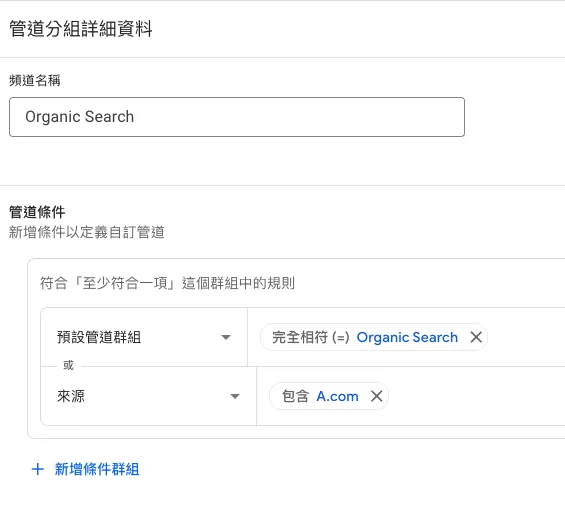The width and height of the screenshot is (565, 511).
Task: Click the 管道條件 section heading
Action: pos(37,212)
